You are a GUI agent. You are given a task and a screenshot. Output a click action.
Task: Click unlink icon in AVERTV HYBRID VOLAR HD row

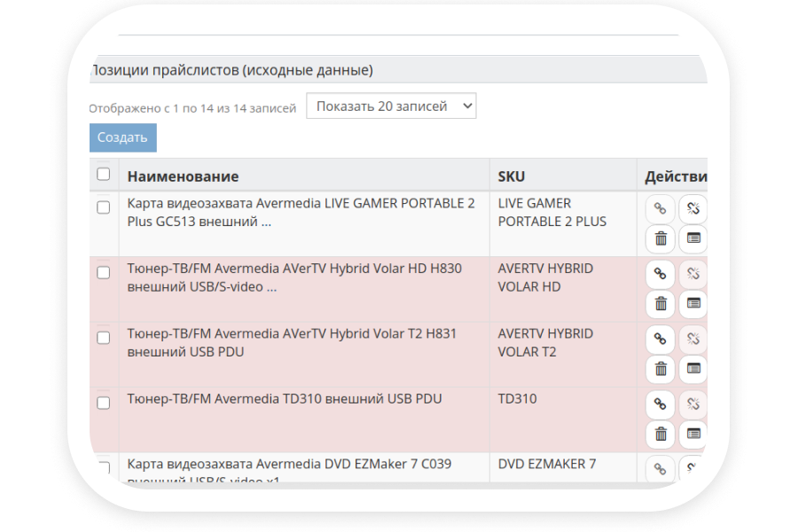click(x=693, y=274)
